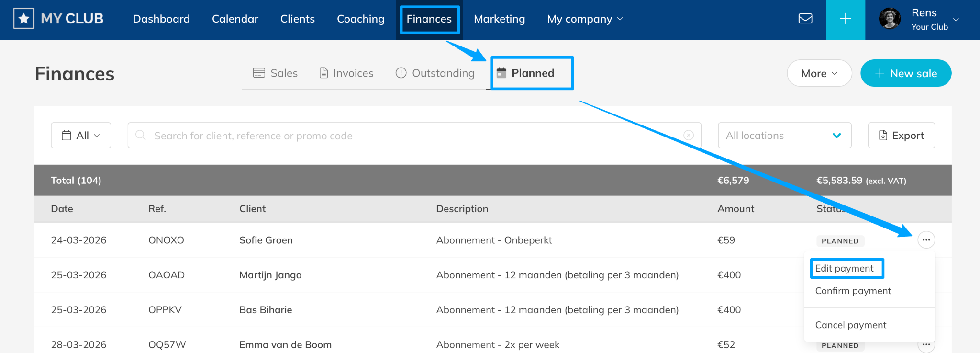Clear search with the circled X icon
Image resolution: width=980 pixels, height=353 pixels.
[689, 136]
